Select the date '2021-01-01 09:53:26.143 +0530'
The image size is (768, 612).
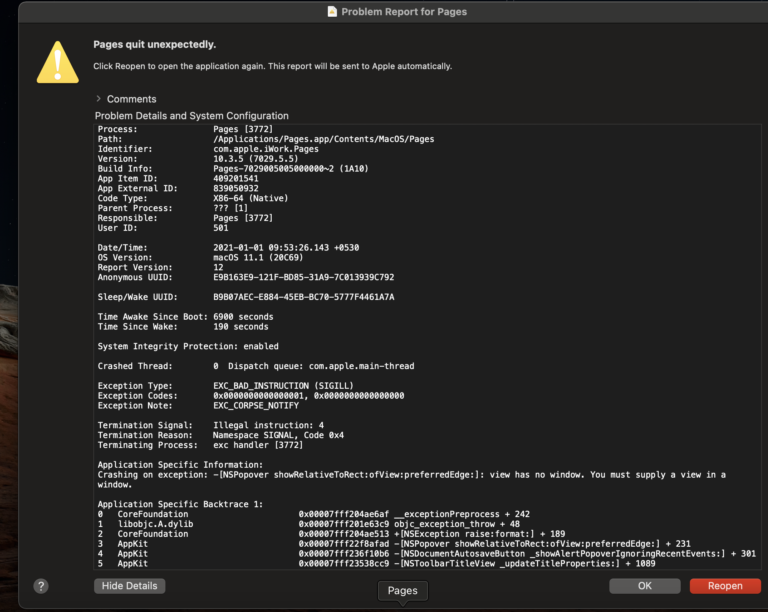pos(286,248)
